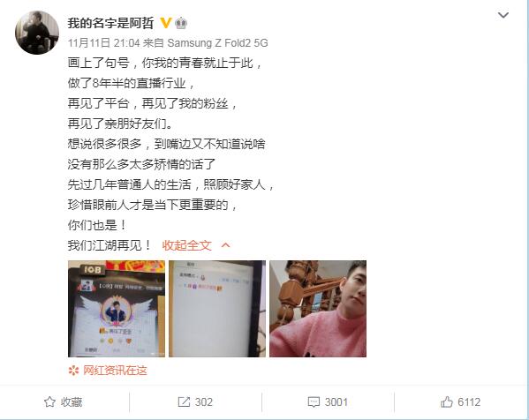Toggle 收藏 to favorite this post
The width and height of the screenshot is (529, 420).
(63, 401)
